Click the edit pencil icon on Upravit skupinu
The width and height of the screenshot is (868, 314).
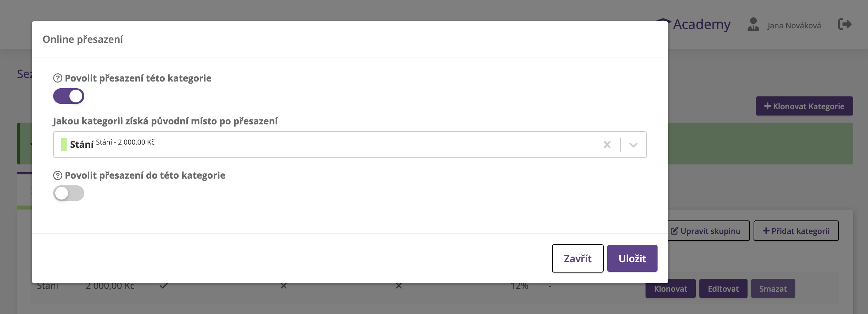pyautogui.click(x=674, y=231)
